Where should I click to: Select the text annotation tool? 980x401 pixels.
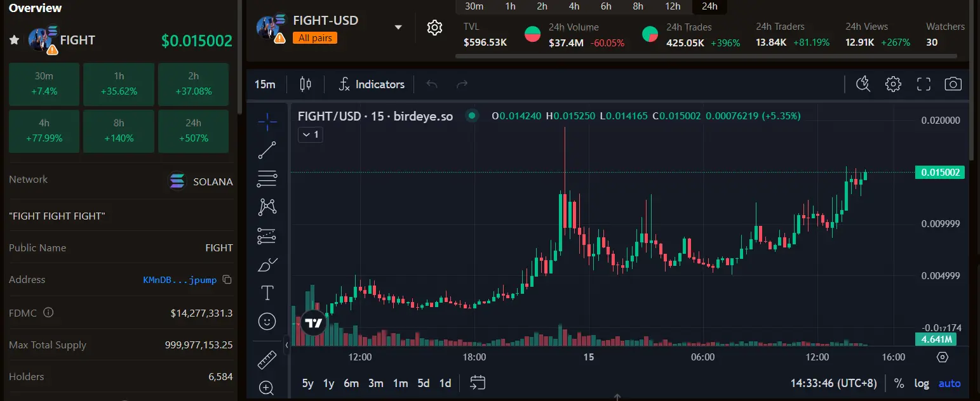click(x=267, y=293)
